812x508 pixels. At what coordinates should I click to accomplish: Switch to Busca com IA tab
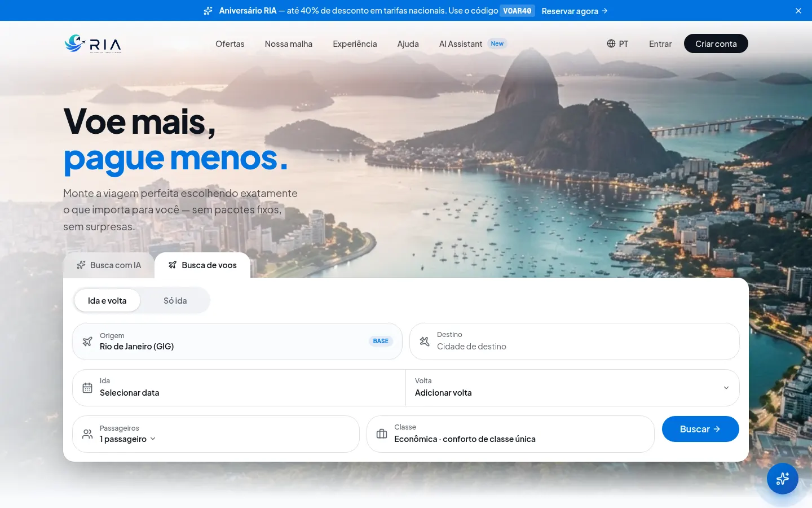coord(109,265)
